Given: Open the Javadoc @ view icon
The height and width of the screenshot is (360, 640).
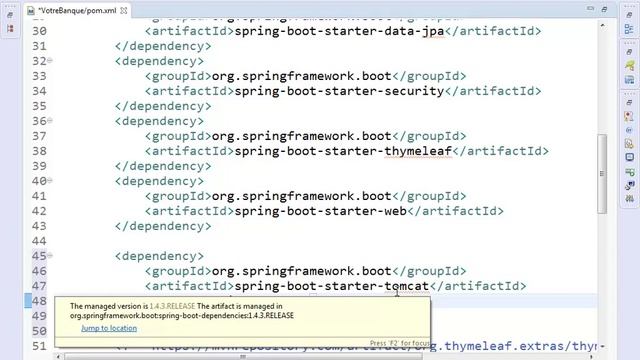Looking at the screenshot, I should [629, 130].
